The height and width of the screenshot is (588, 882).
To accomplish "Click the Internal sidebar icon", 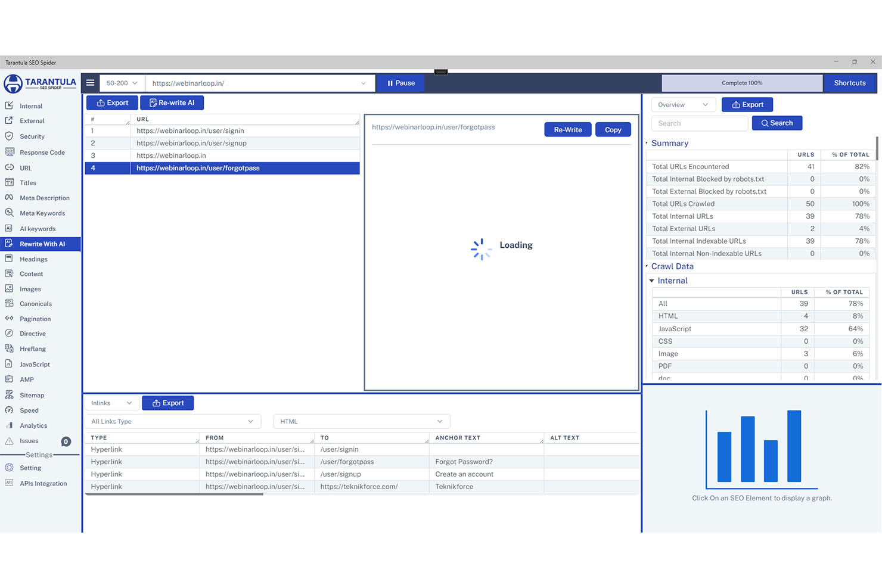I will coord(9,105).
